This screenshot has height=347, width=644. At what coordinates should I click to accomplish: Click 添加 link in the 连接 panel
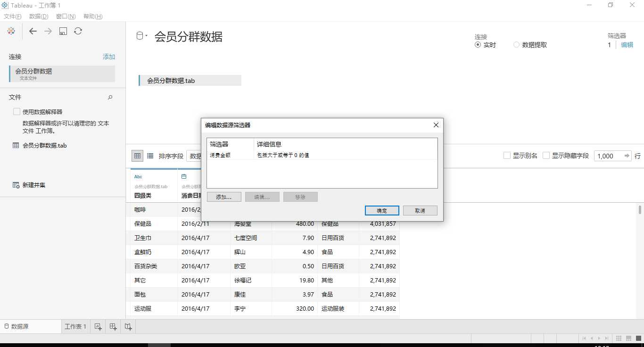[x=109, y=57]
